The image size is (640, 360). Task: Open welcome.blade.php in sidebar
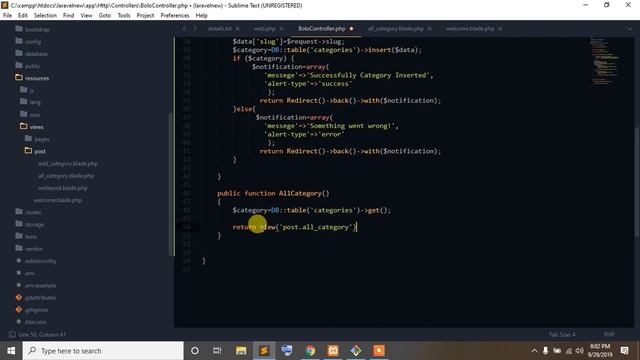tap(58, 200)
